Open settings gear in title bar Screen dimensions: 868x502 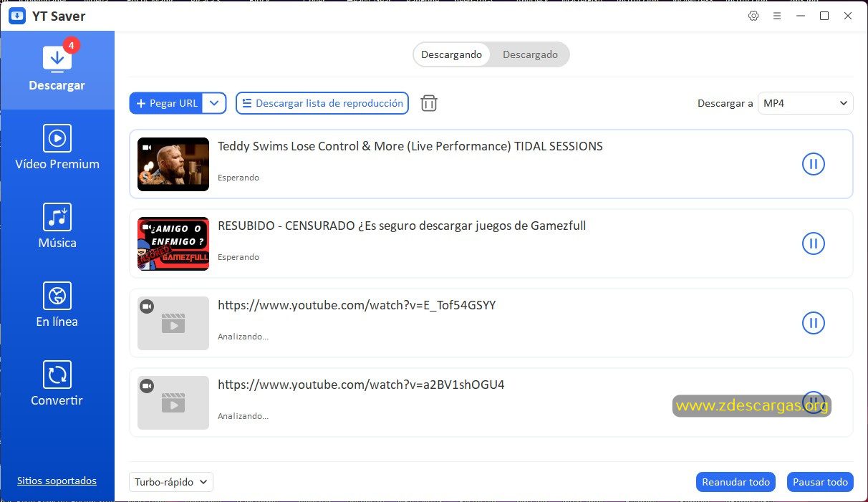point(753,16)
